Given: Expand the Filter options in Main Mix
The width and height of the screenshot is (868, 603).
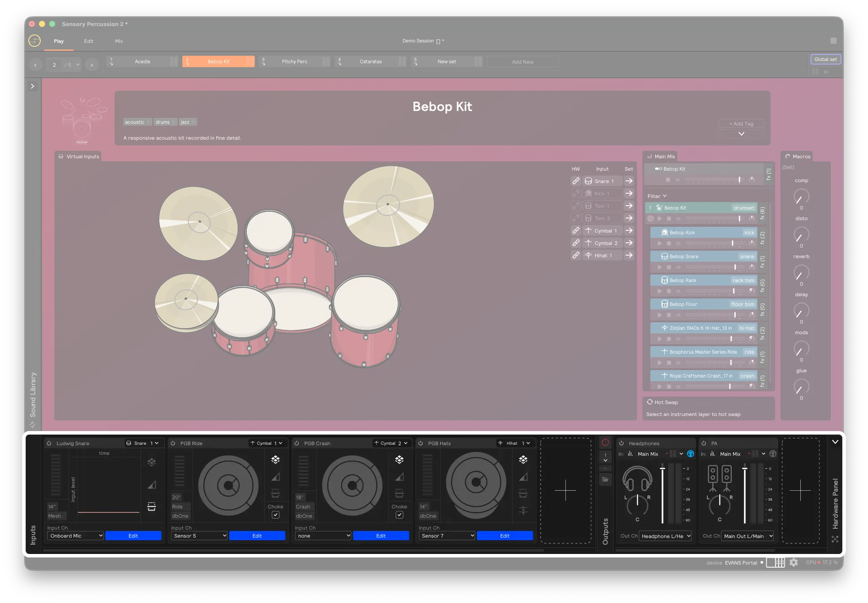Looking at the screenshot, I should 656,196.
